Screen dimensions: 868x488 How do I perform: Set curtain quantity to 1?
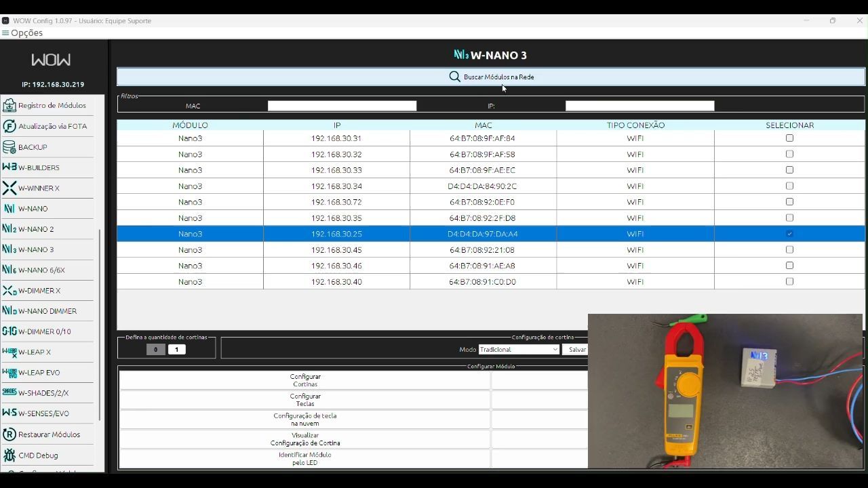click(x=177, y=350)
